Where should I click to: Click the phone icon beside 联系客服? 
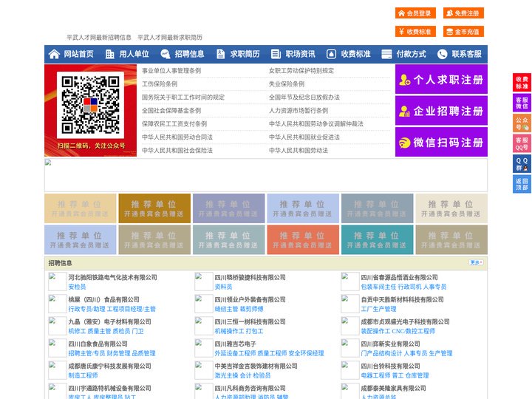click(x=442, y=54)
